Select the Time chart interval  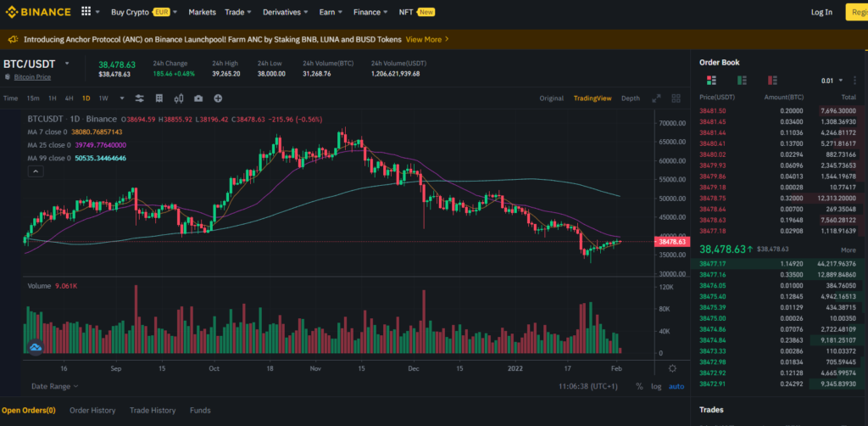[10, 98]
